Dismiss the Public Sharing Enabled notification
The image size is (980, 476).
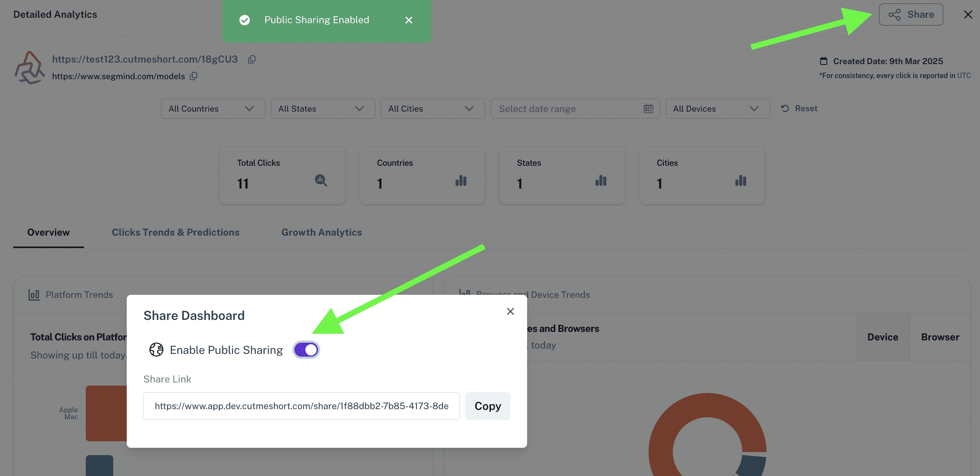(409, 20)
